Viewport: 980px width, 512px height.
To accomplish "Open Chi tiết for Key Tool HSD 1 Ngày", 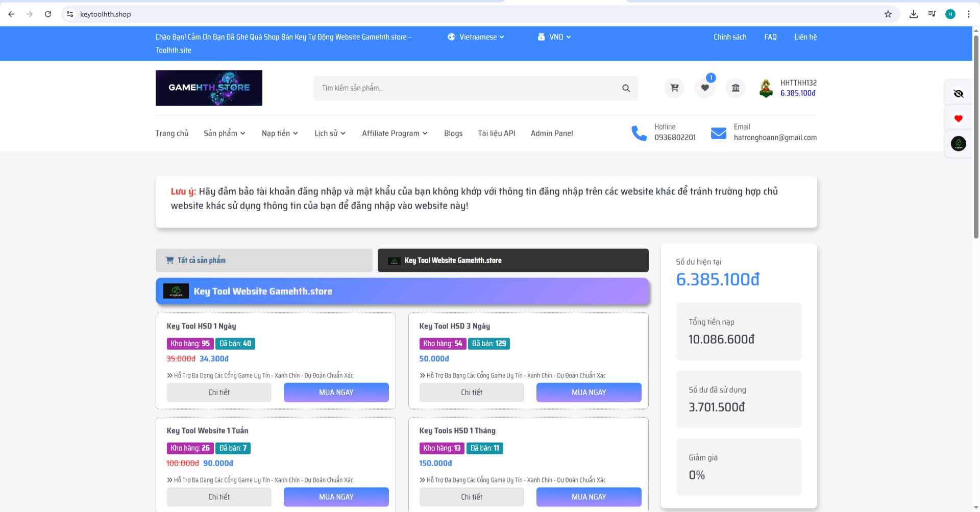I will point(219,392).
